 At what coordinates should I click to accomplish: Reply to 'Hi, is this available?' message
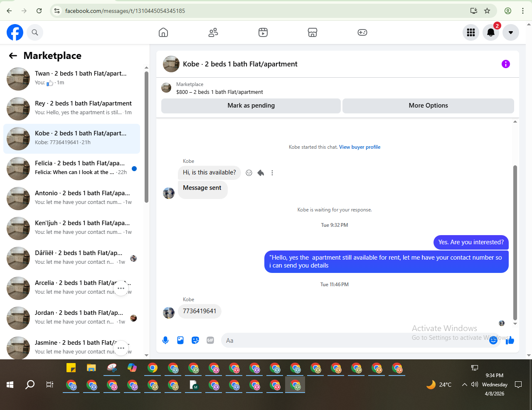click(x=261, y=173)
